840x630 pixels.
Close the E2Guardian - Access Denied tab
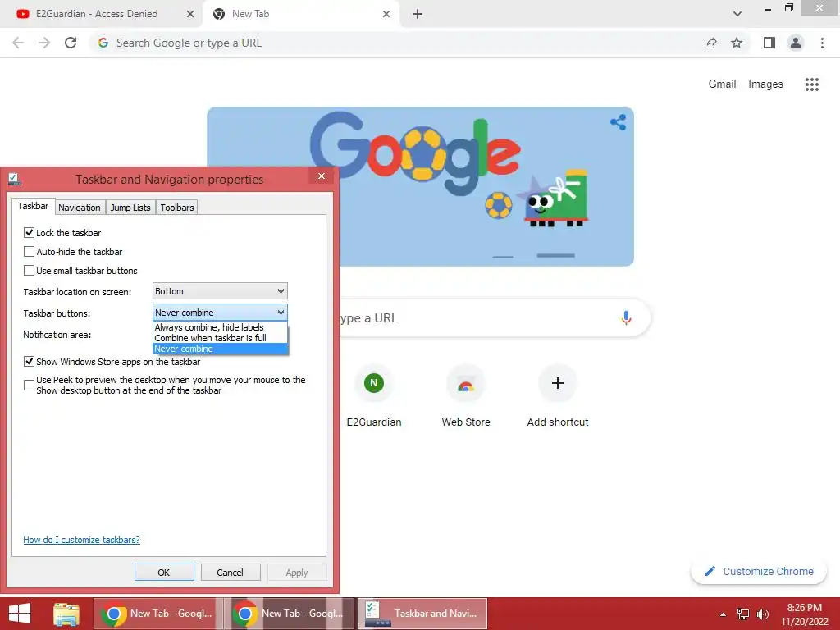(x=190, y=14)
